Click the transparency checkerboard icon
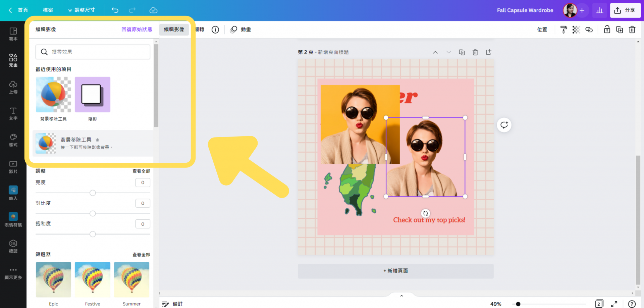 click(x=576, y=30)
